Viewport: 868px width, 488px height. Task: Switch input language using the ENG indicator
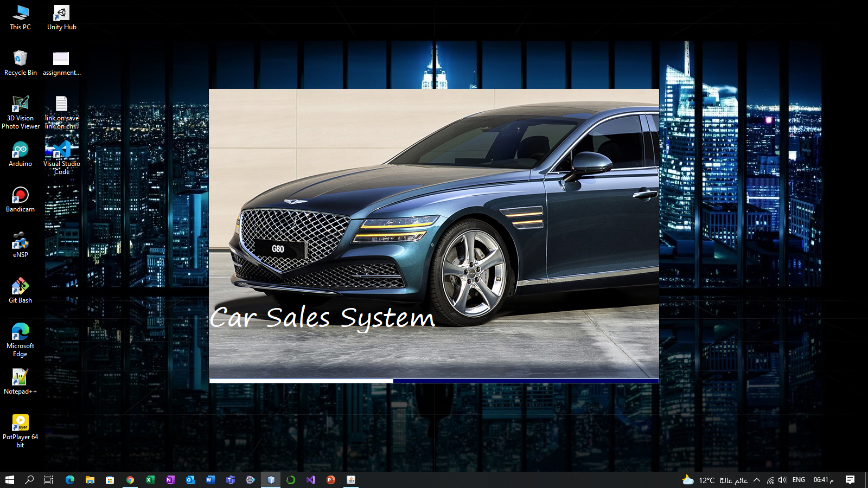click(799, 479)
